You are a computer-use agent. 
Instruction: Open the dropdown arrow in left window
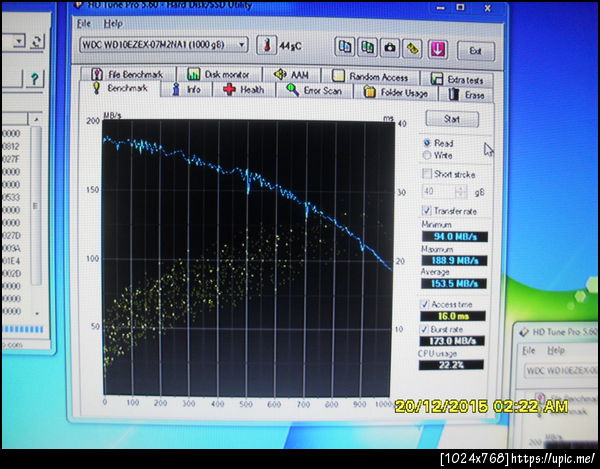[x=20, y=41]
